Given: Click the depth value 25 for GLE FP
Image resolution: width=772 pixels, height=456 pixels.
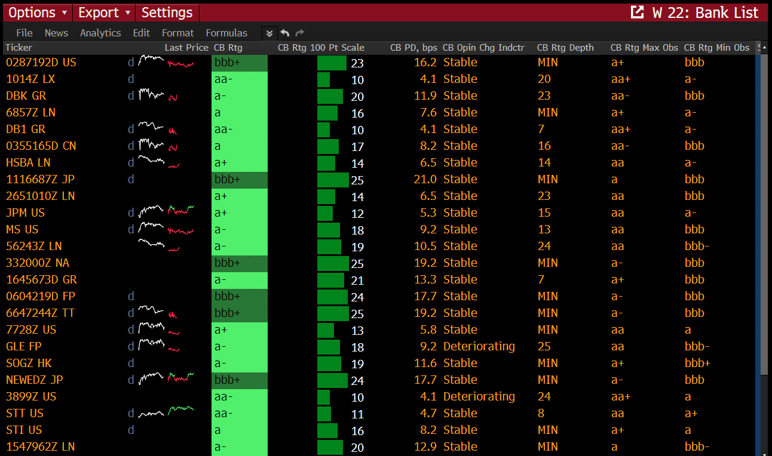Looking at the screenshot, I should click(x=544, y=347).
